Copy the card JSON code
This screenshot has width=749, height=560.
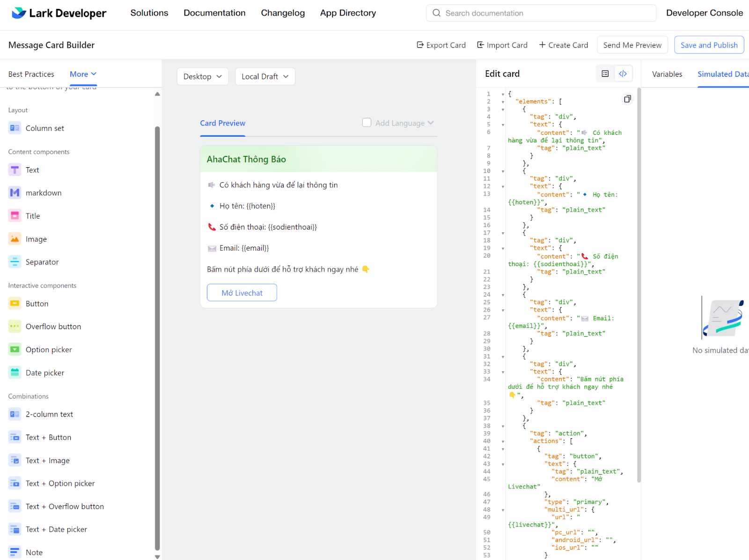point(627,99)
